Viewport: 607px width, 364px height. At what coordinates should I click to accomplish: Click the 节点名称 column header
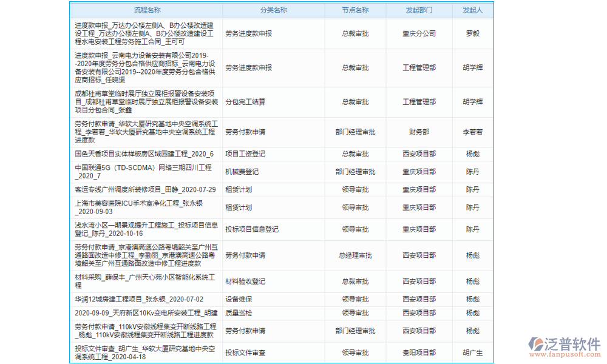pyautogui.click(x=355, y=10)
